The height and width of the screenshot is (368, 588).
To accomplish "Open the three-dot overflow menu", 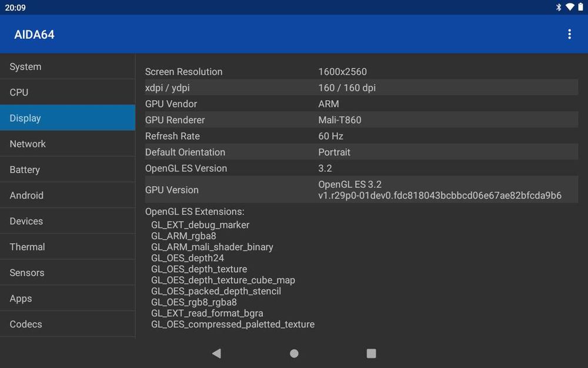I will [569, 34].
